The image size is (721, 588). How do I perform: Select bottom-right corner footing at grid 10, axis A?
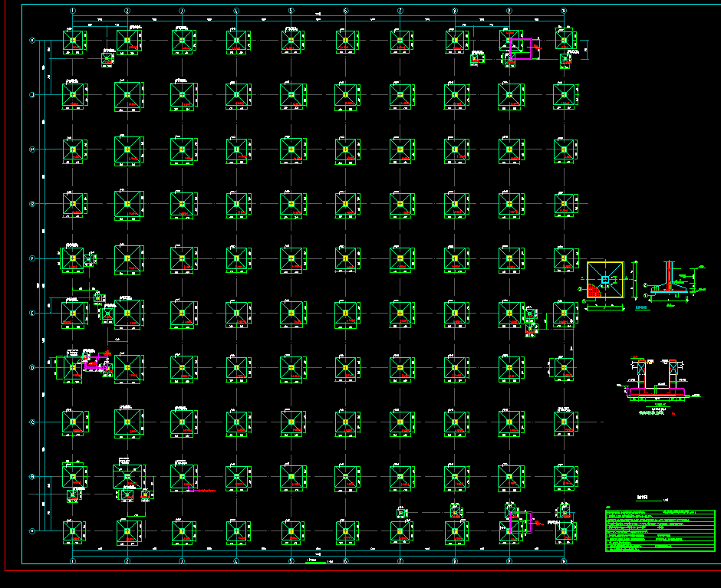coord(565,531)
